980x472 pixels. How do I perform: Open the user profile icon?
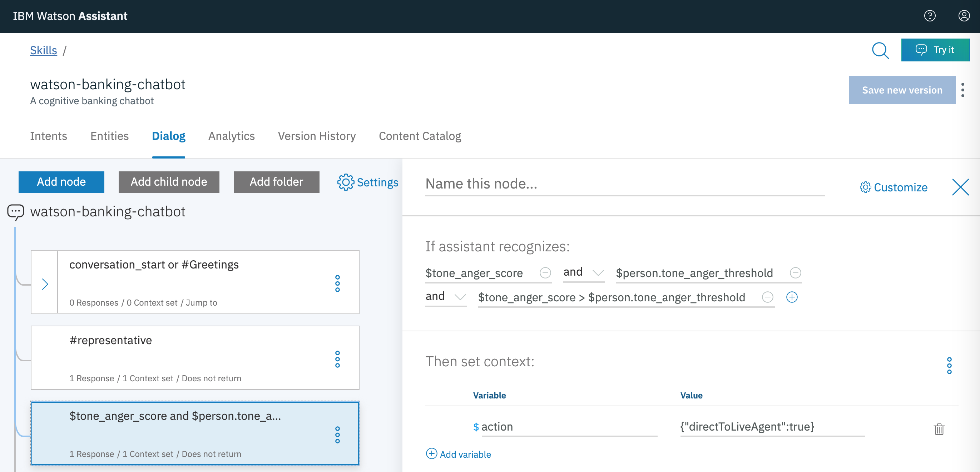[964, 16]
